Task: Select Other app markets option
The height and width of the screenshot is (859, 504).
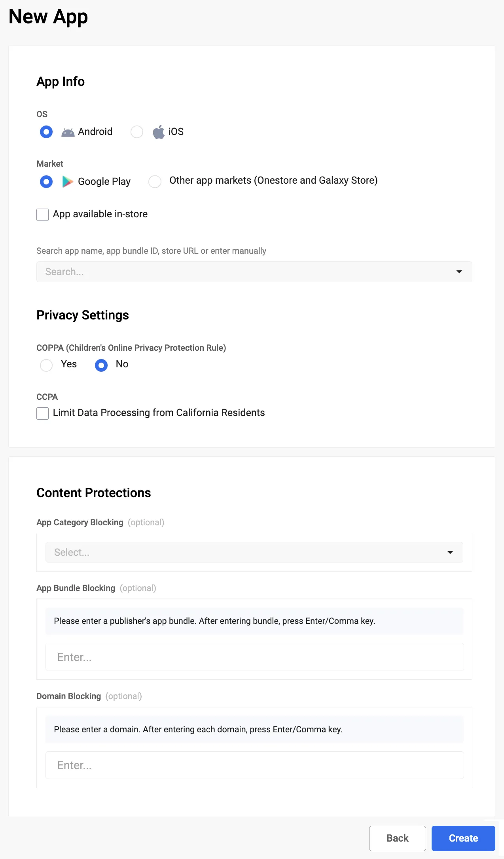Action: (155, 181)
